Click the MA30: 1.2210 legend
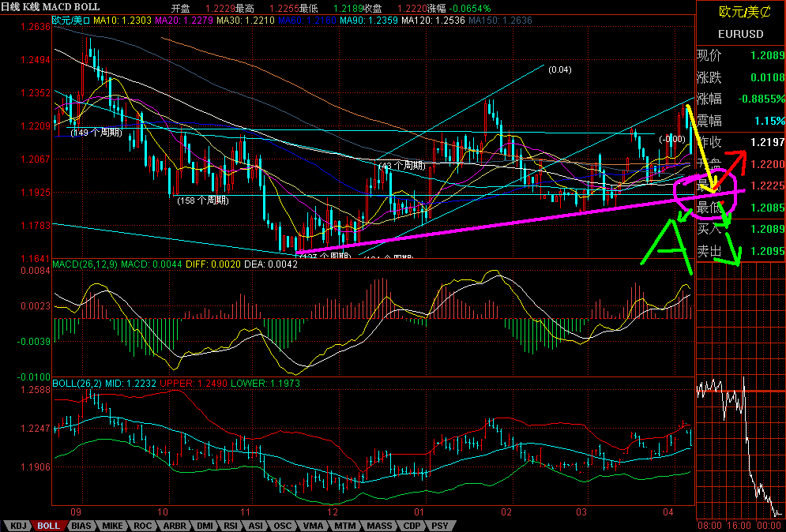 click(246, 21)
